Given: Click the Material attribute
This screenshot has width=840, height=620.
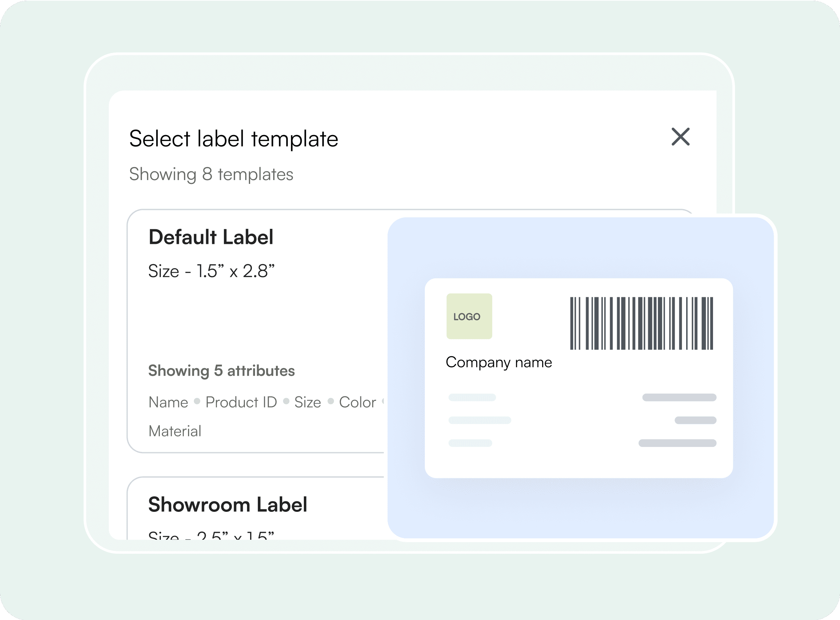Looking at the screenshot, I should point(175,431).
